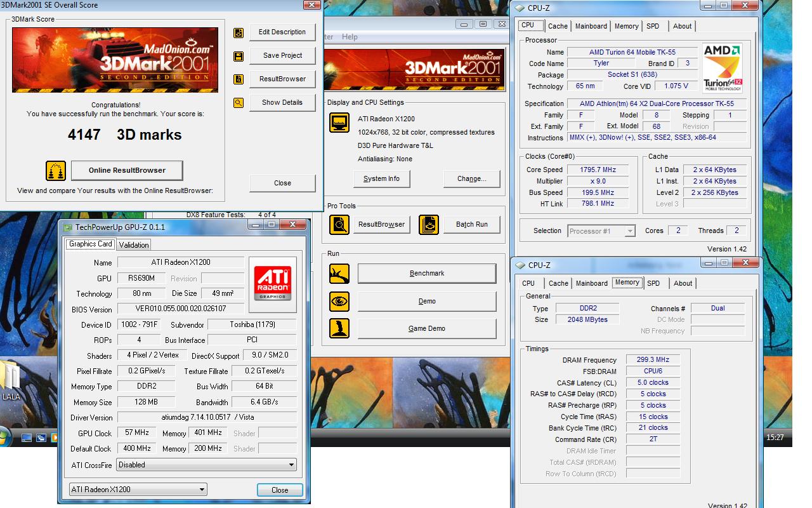Switch to the Validation tab in GPU-Z

pyautogui.click(x=134, y=245)
